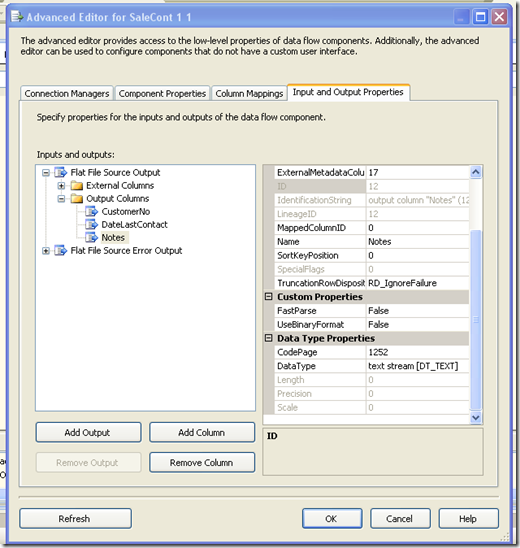Expand the External Columns folder
The height and width of the screenshot is (548, 520).
[61, 186]
